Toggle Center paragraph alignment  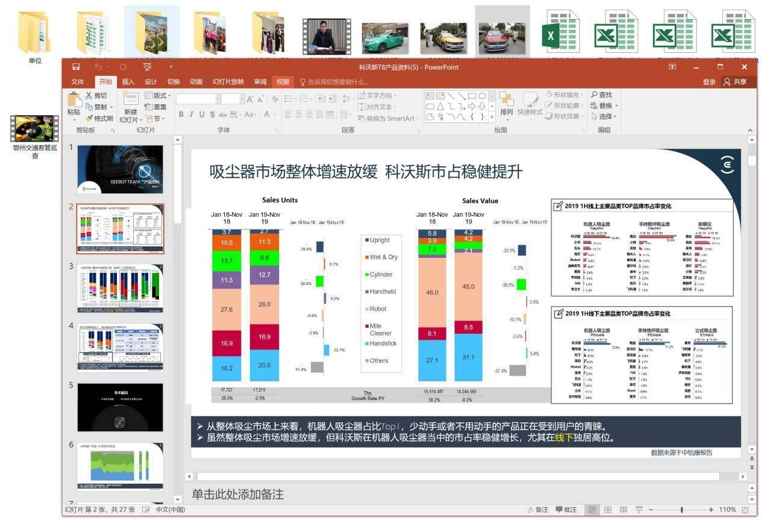tap(299, 114)
